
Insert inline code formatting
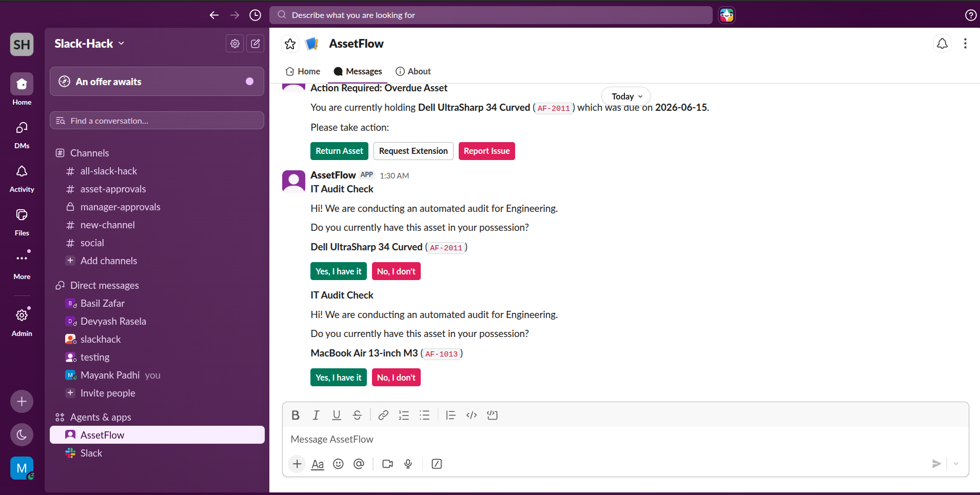point(472,415)
